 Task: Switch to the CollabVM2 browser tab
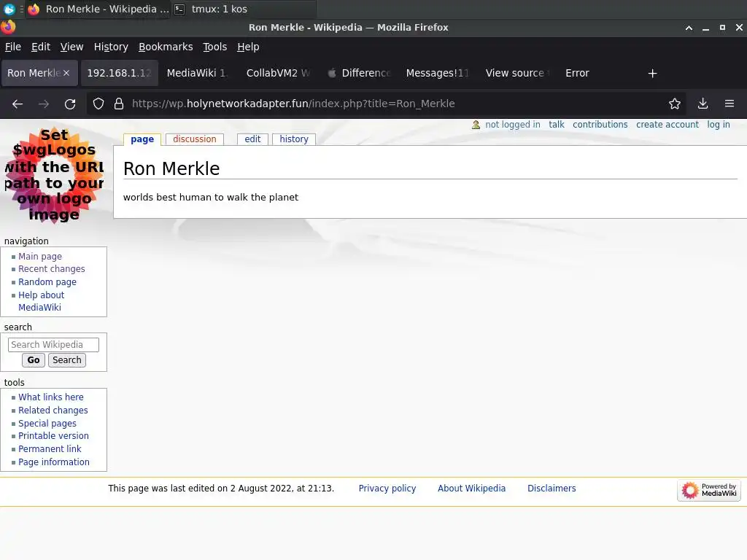click(x=278, y=73)
